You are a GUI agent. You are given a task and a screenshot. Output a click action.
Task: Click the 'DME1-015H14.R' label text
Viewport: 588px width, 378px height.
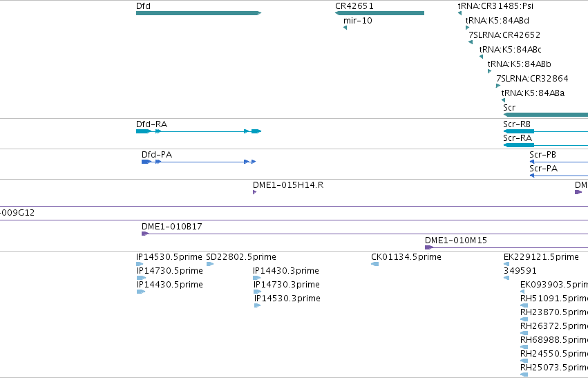[x=288, y=185]
